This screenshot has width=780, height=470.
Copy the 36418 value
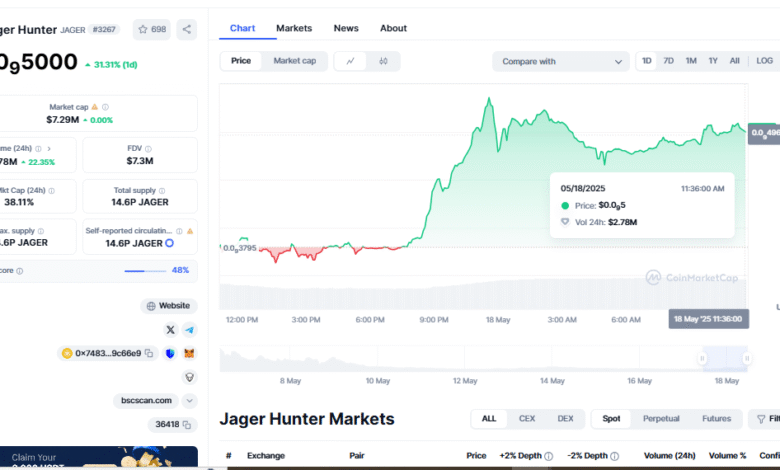[187, 424]
